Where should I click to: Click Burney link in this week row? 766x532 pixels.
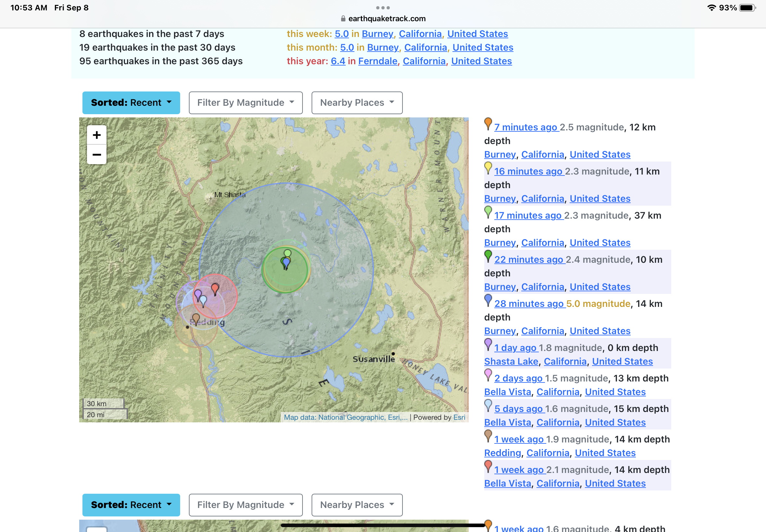click(x=377, y=34)
